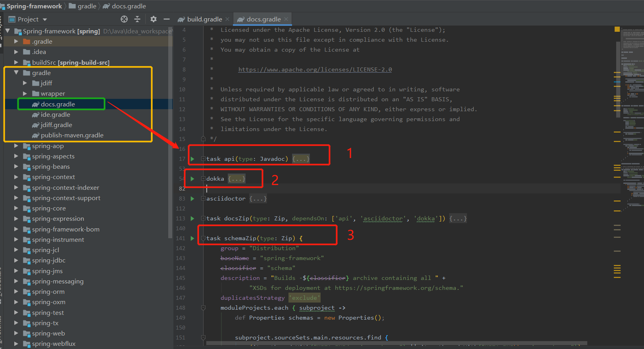Close the docs.gradle tab

tap(286, 19)
